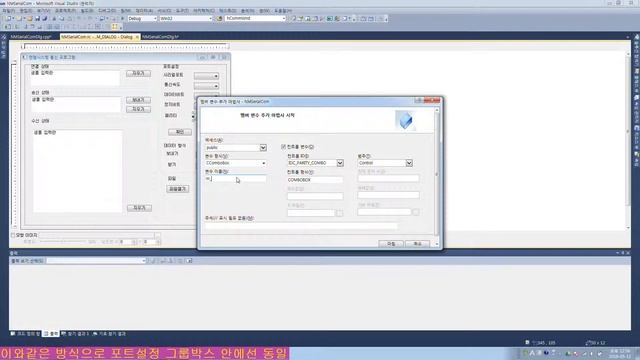Image resolution: width=640 pixels, height=360 pixels.
Task: Open the 보기(V) menu
Action: (43, 11)
